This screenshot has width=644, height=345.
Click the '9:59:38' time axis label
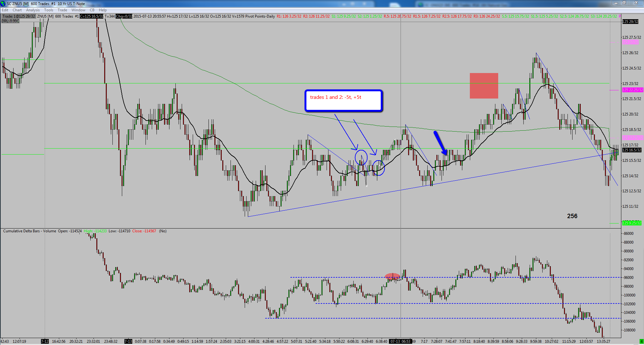pos(536,342)
